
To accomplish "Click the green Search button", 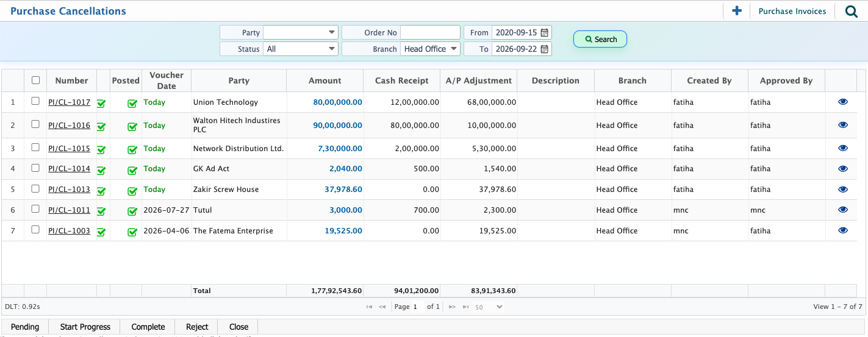I will point(600,39).
